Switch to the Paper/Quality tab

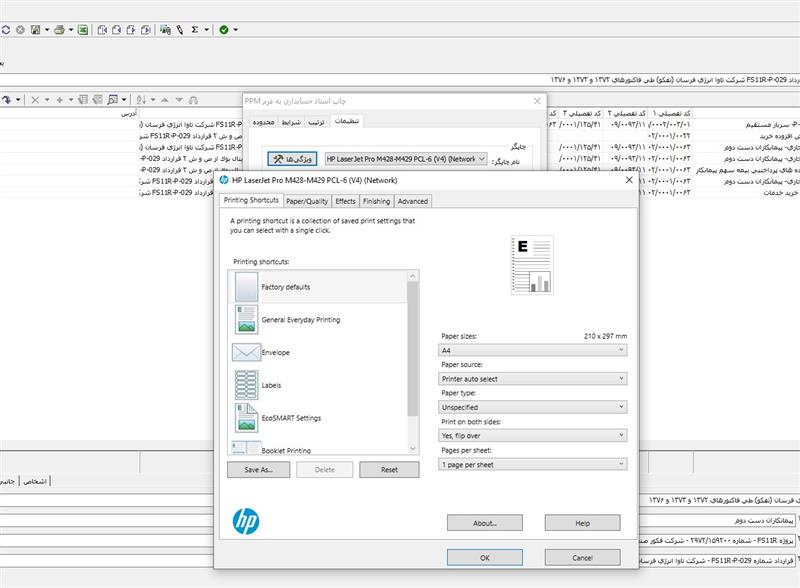(x=307, y=201)
